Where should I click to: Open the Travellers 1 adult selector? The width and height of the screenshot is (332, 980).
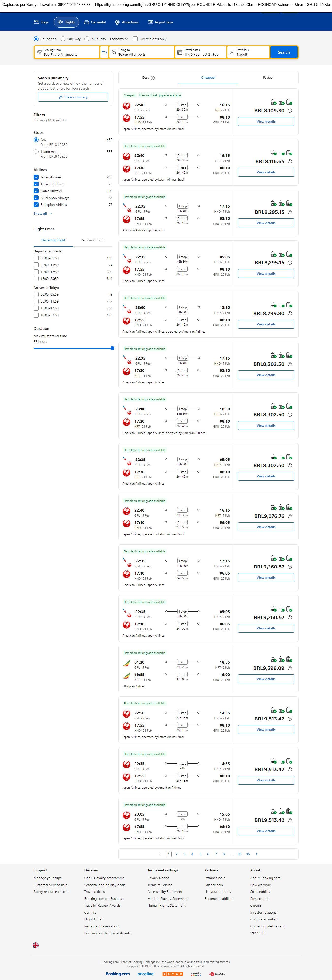point(248,52)
